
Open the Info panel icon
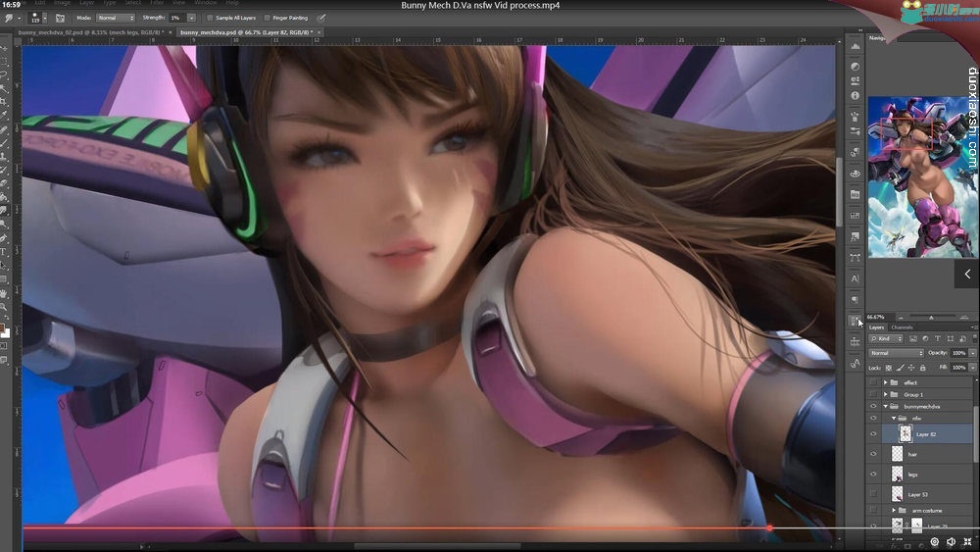coord(855,96)
